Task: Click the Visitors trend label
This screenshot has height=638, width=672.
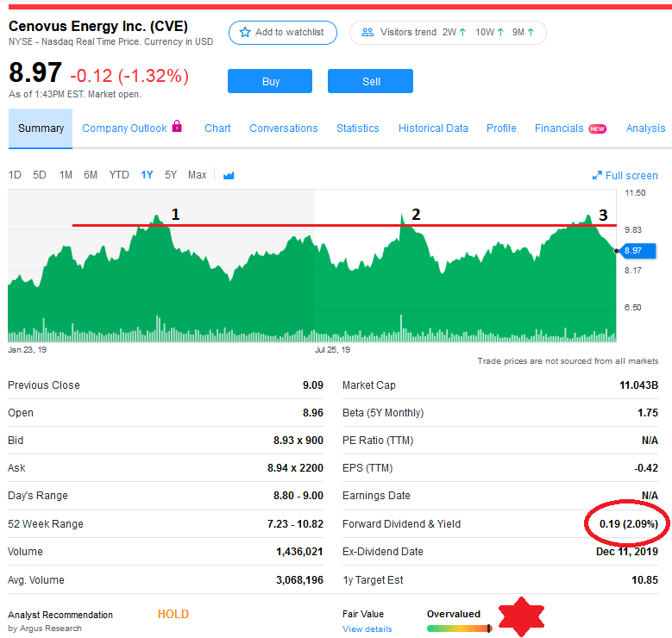Action: tap(408, 32)
